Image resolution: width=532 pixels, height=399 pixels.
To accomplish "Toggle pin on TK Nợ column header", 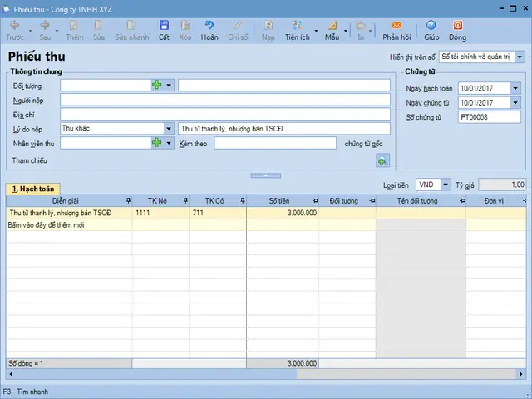I will 185,200.
